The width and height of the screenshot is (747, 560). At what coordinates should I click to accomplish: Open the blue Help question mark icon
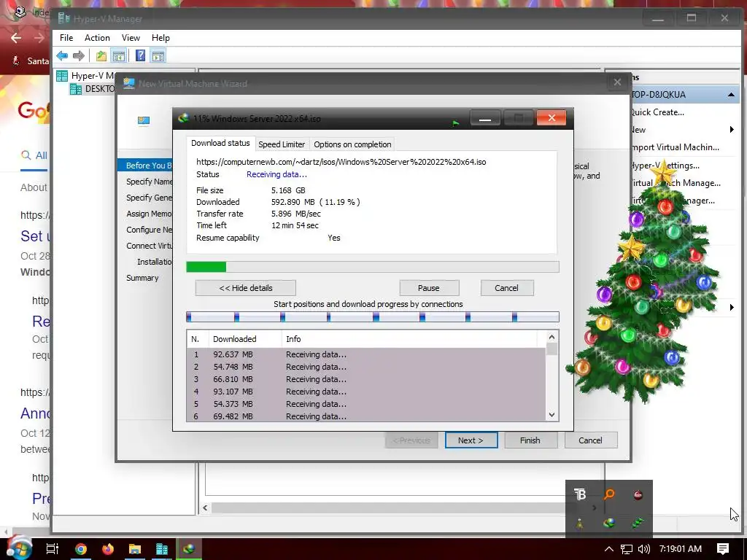(140, 55)
